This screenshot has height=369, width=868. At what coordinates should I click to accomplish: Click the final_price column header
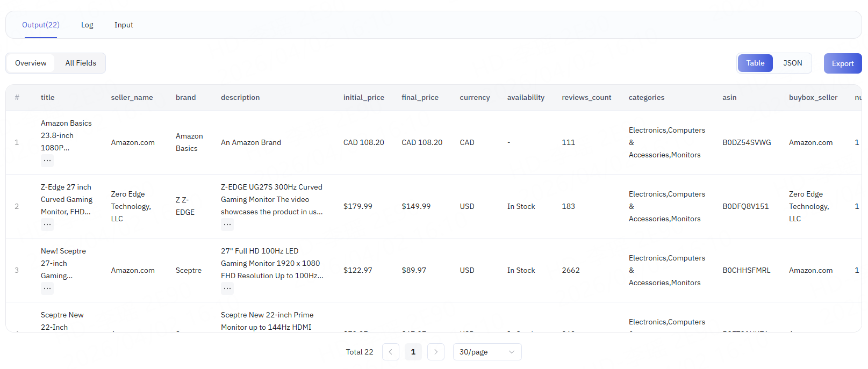(420, 97)
